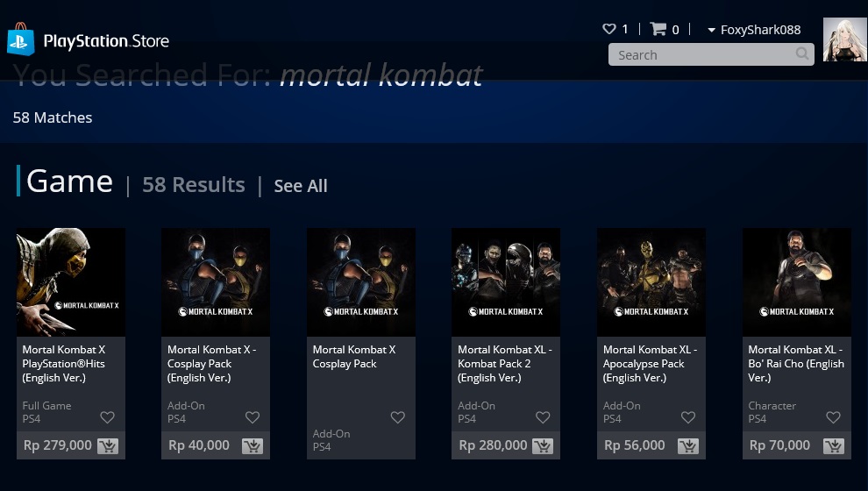Open the shopping cart icon in header
868x491 pixels.
coord(658,29)
